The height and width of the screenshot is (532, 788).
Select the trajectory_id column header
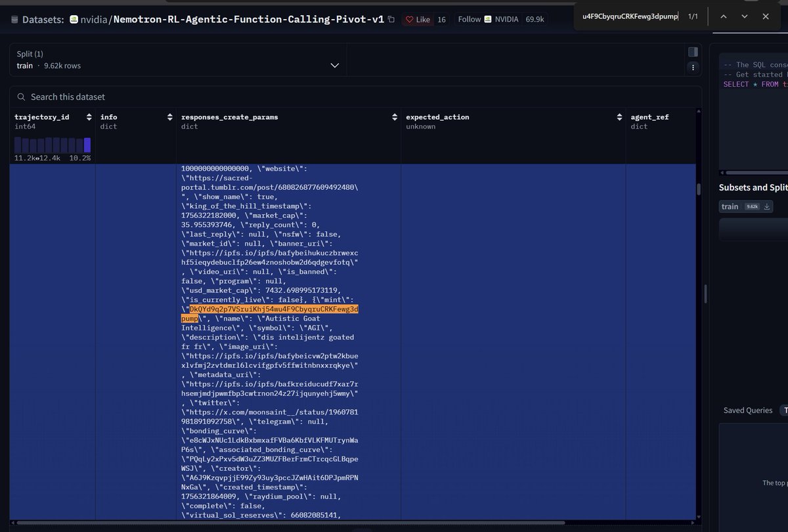(x=41, y=117)
